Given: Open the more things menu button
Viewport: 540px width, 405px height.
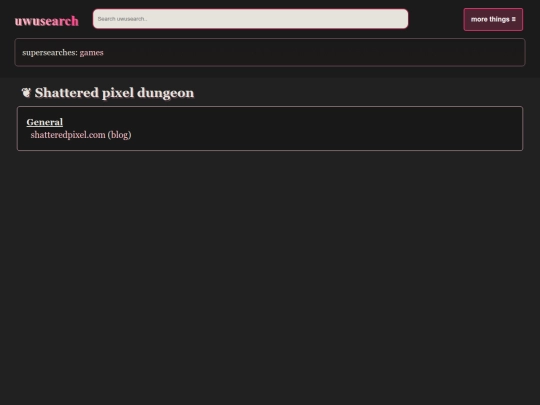Looking at the screenshot, I should (493, 20).
